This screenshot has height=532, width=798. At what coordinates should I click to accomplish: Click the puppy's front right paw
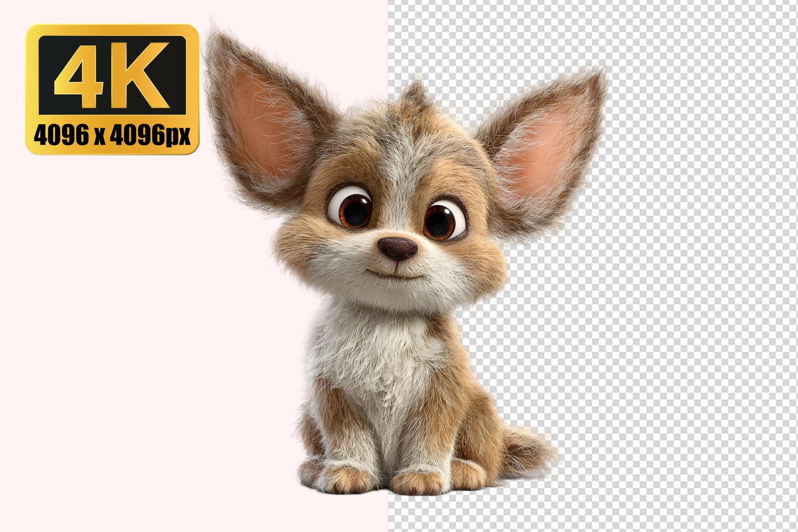click(x=418, y=480)
